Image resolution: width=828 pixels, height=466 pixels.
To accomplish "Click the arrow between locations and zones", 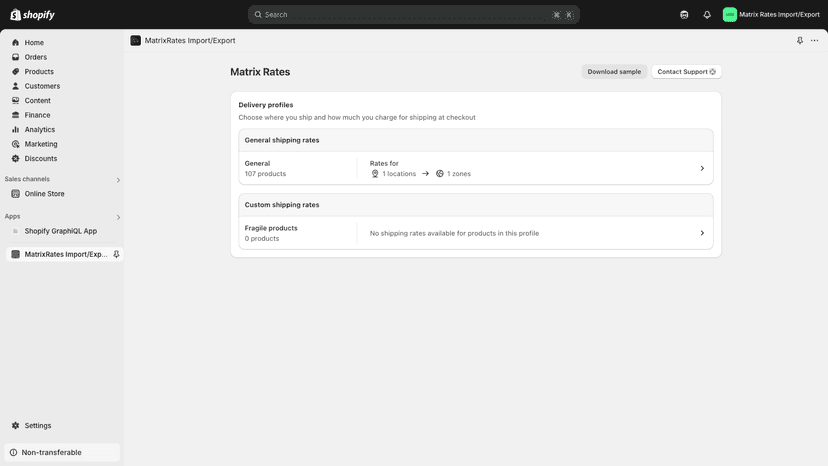I will [425, 174].
